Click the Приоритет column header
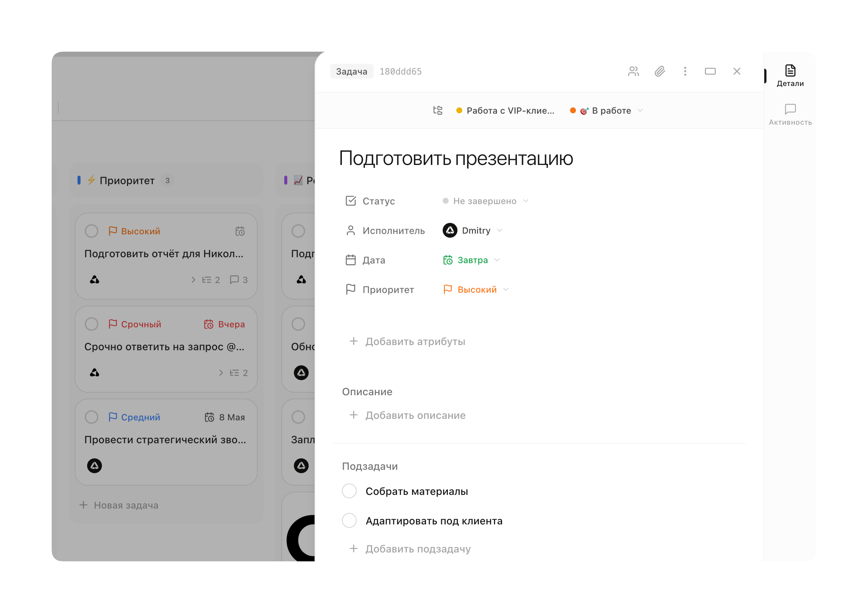This screenshot has height=613, width=868. (167, 180)
